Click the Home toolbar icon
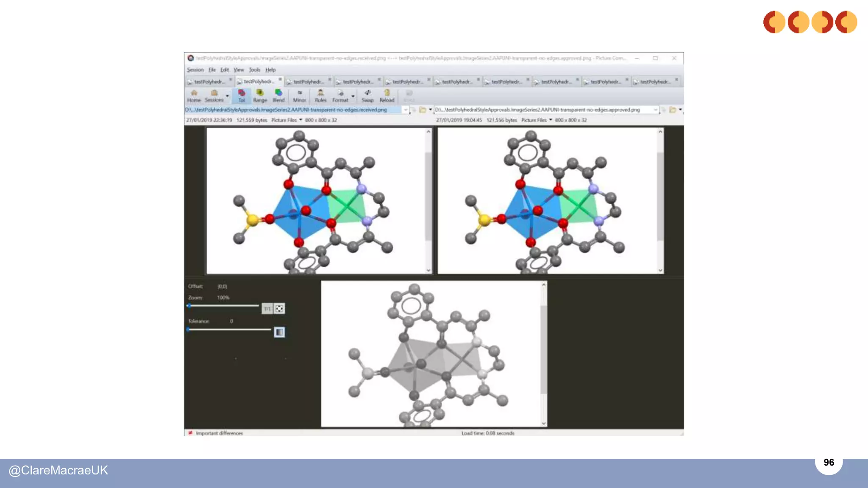This screenshot has width=868, height=488. coord(194,96)
